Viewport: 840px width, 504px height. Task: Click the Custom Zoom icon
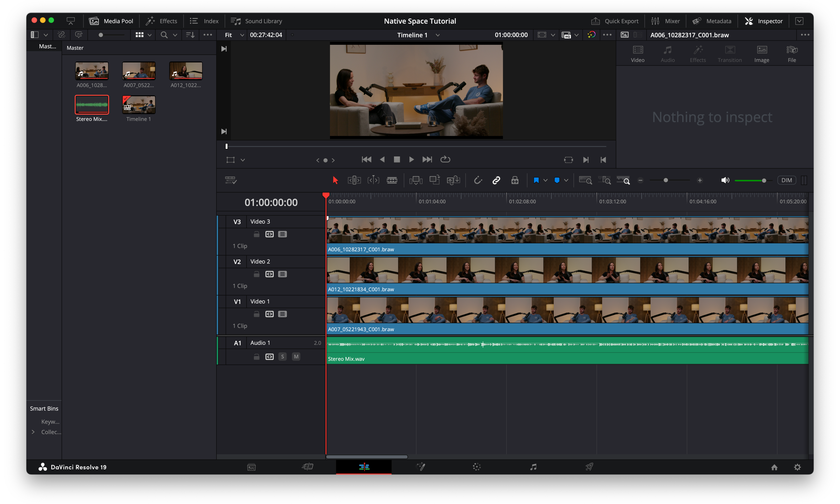click(x=623, y=180)
